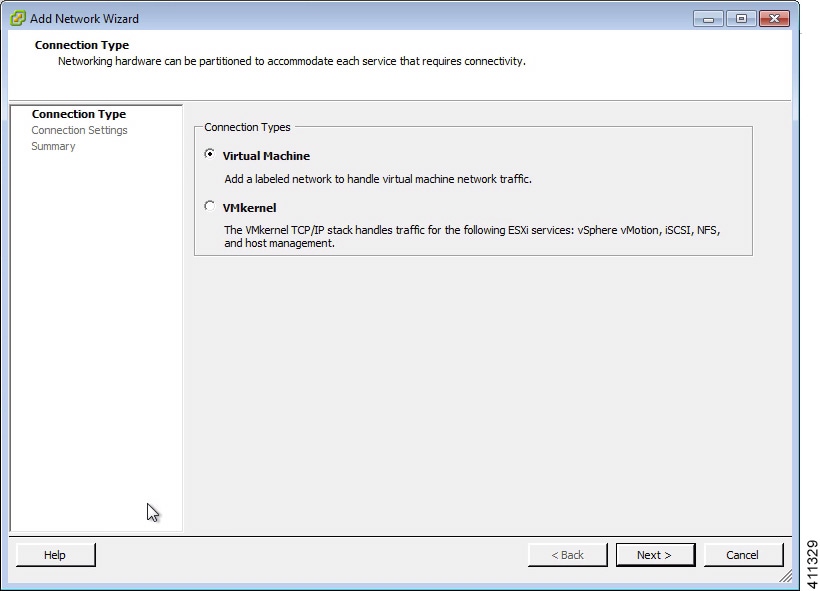Viewport: 820px width, 591px height.
Task: Maximize the wizard window
Action: pyautogui.click(x=741, y=19)
